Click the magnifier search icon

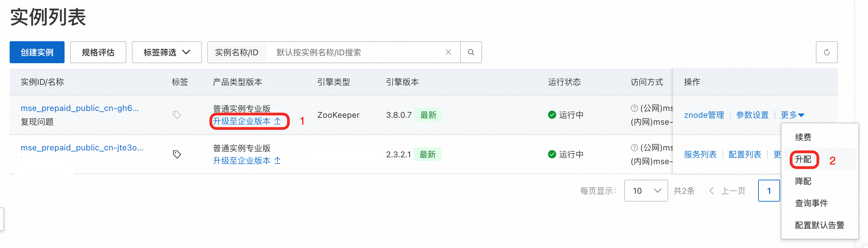pos(471,52)
